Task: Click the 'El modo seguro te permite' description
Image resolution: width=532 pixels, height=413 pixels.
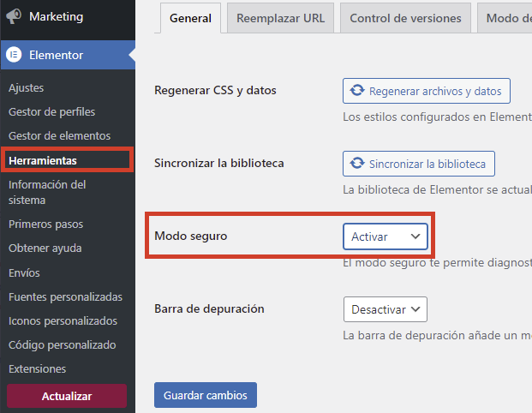Action: pos(437,263)
